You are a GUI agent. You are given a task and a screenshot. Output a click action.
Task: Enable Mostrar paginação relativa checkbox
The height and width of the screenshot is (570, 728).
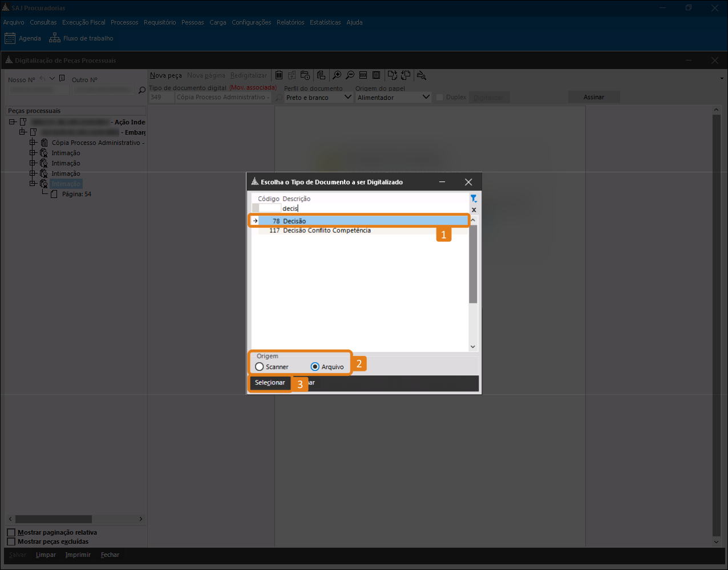coord(11,532)
